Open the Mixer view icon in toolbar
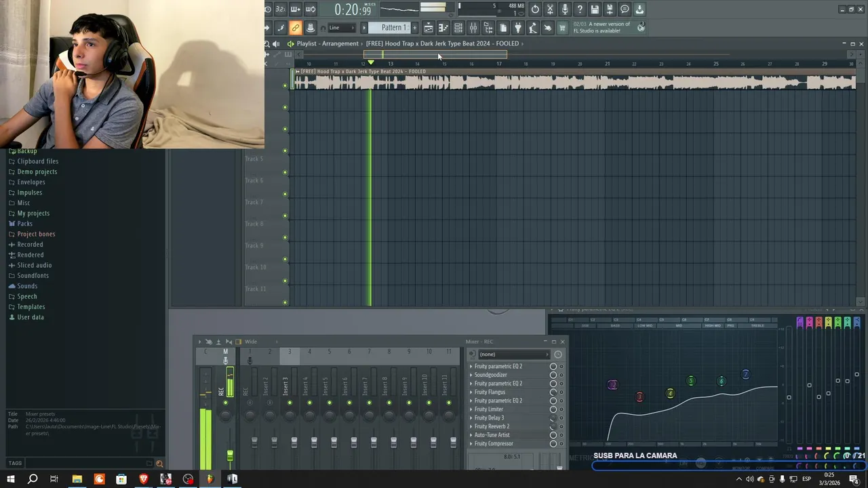This screenshot has width=868, height=488. tap(473, 28)
